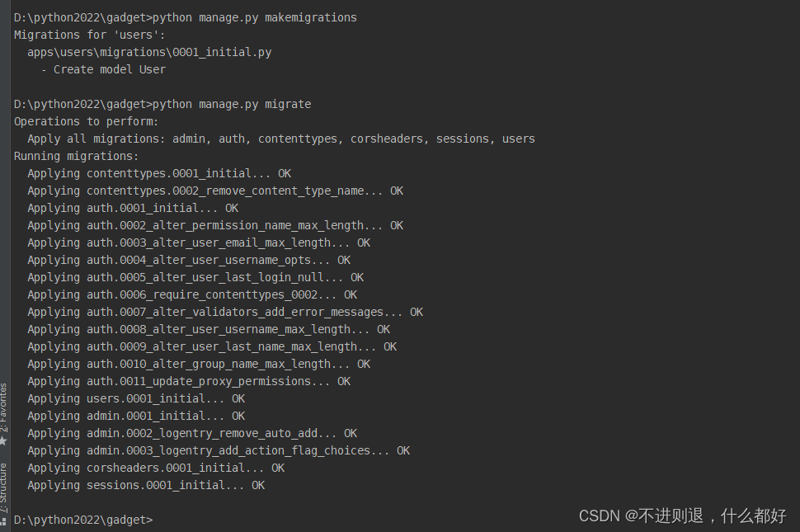The height and width of the screenshot is (532, 800).
Task: Click the users.0001_initial migration line
Action: tap(135, 398)
